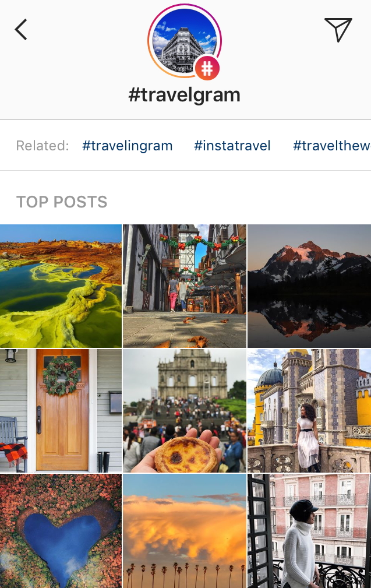The width and height of the screenshot is (371, 588).
Task: Open the heart-shaped blue lake photo
Action: 61,531
